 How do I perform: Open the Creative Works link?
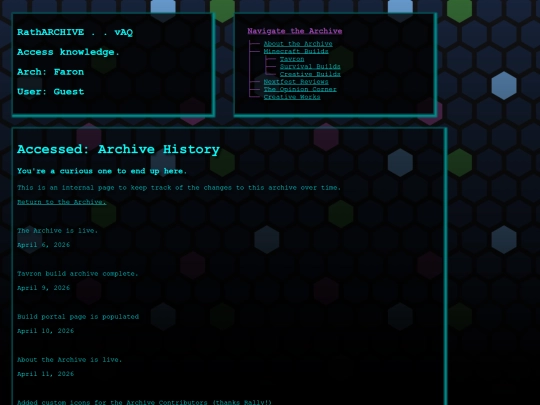(292, 97)
